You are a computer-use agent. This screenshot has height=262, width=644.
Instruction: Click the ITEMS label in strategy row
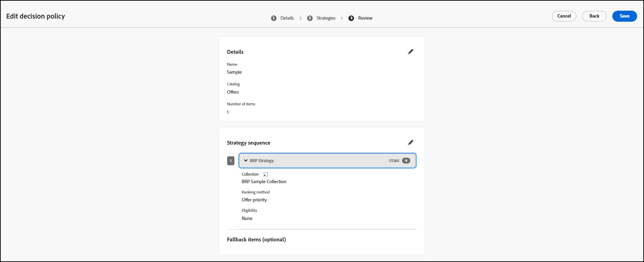pos(394,161)
